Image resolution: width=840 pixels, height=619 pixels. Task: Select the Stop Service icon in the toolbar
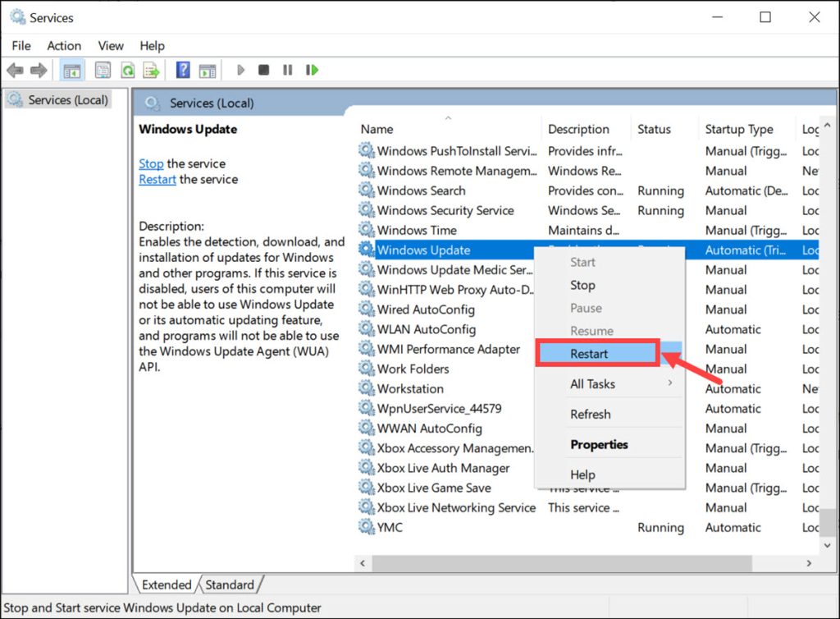pos(262,70)
